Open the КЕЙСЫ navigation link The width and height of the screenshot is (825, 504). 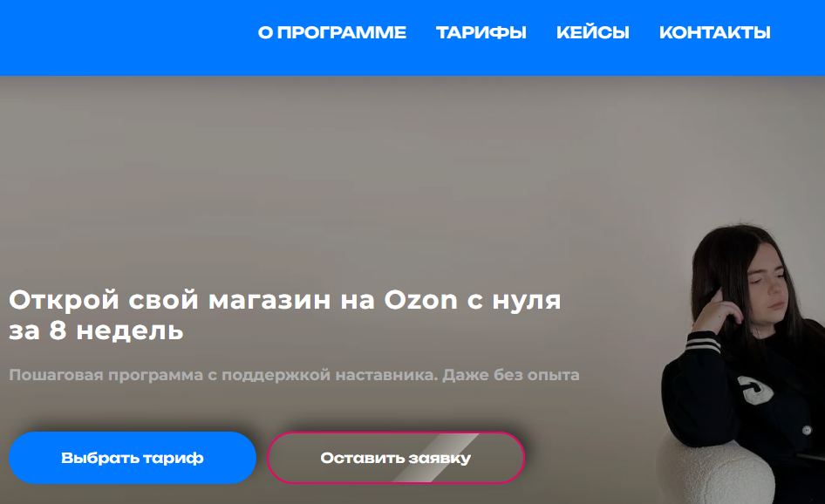coord(592,32)
